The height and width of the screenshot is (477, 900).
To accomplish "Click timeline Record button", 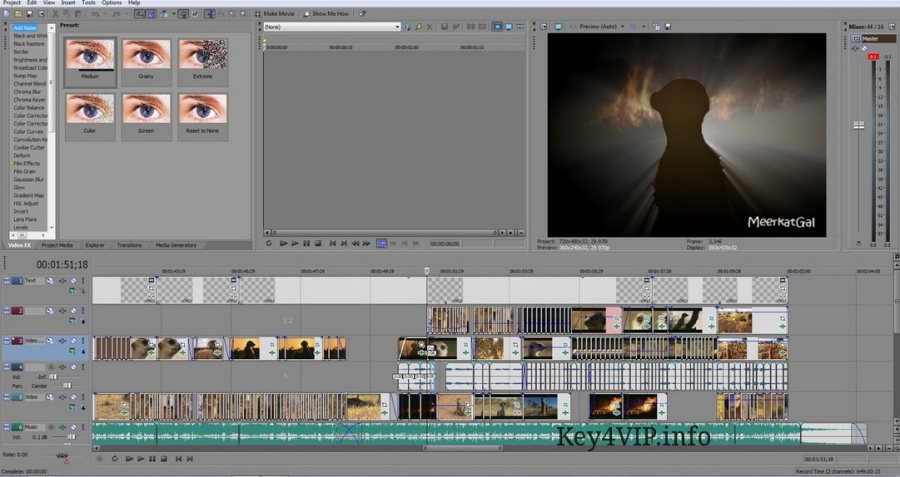I will click(100, 459).
